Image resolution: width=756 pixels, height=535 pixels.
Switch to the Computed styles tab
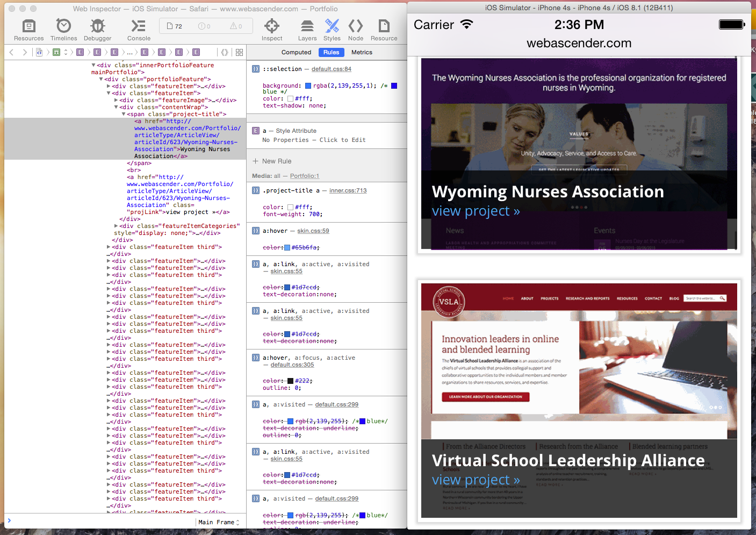tap(296, 52)
